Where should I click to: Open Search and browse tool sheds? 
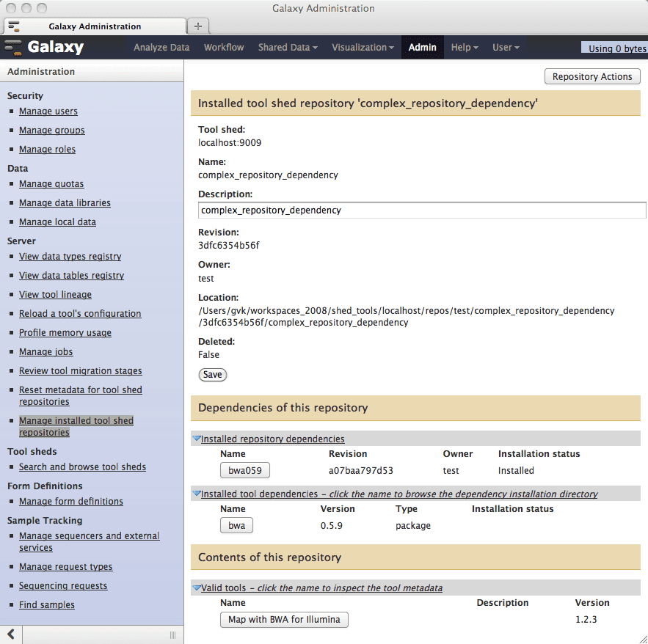[x=82, y=466]
